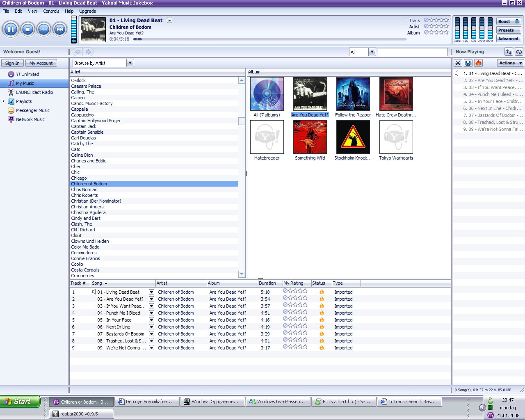
Task: Click the search text field
Action: pos(412,52)
